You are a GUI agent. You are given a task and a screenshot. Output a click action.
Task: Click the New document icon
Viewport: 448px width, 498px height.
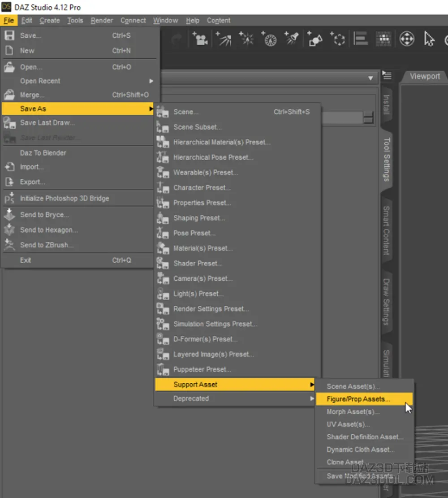(9, 51)
